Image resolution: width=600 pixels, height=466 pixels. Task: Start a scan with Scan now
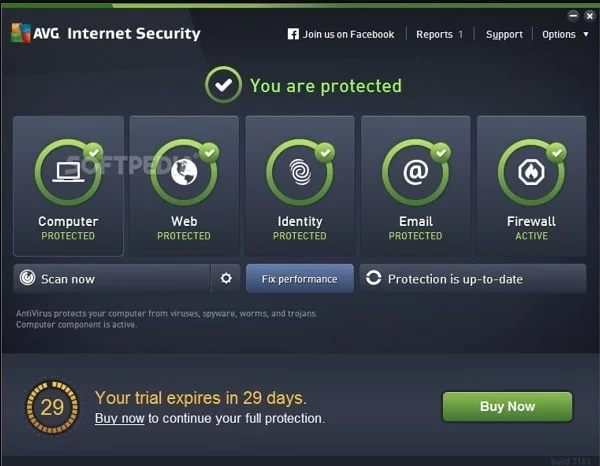112,279
